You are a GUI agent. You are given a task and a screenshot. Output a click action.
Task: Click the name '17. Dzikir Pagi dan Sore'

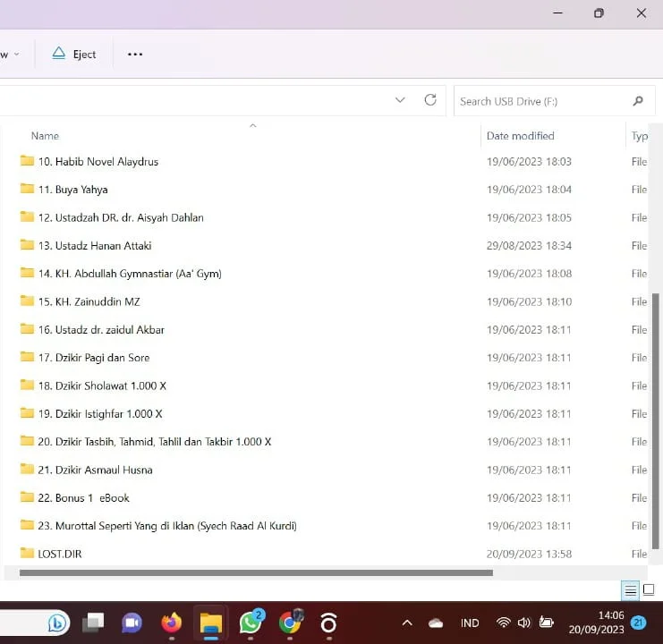pos(94,358)
